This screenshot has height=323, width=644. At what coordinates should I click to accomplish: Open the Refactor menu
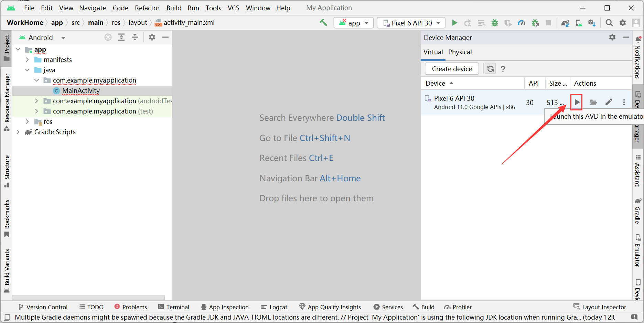click(x=147, y=8)
